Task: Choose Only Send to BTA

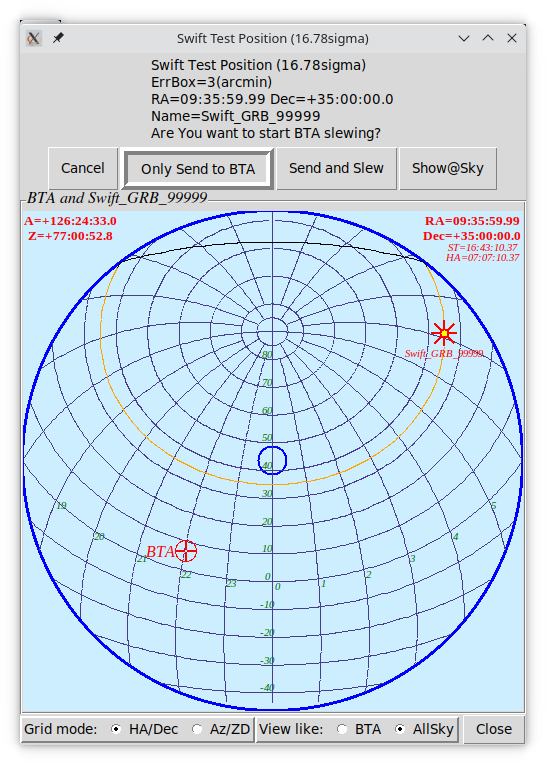Action: pos(198,169)
